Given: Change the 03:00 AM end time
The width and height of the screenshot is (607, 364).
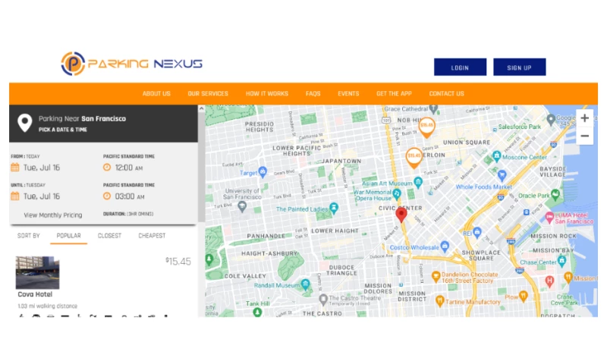Looking at the screenshot, I should click(x=130, y=196).
